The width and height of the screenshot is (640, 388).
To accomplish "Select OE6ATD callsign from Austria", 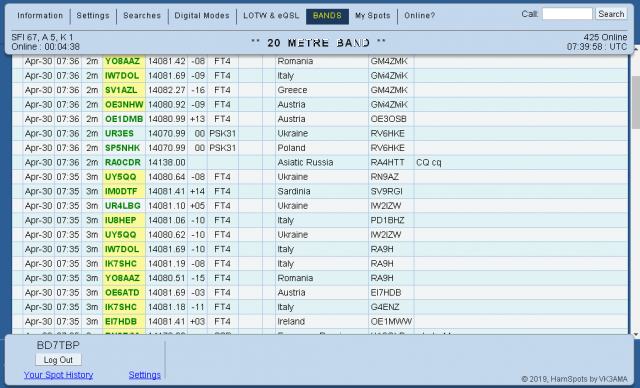I will click(x=122, y=293).
